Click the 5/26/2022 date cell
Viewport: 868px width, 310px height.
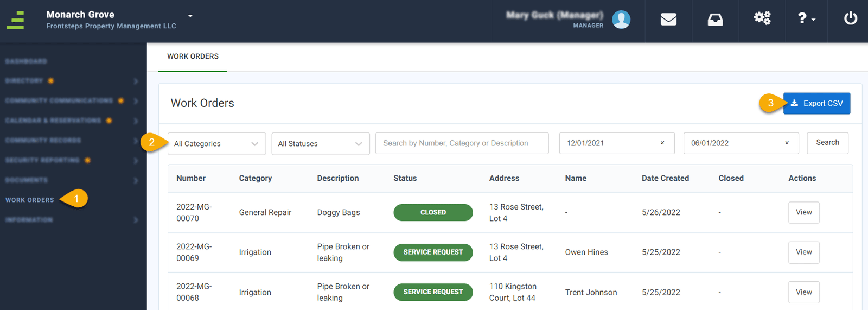[x=661, y=212]
